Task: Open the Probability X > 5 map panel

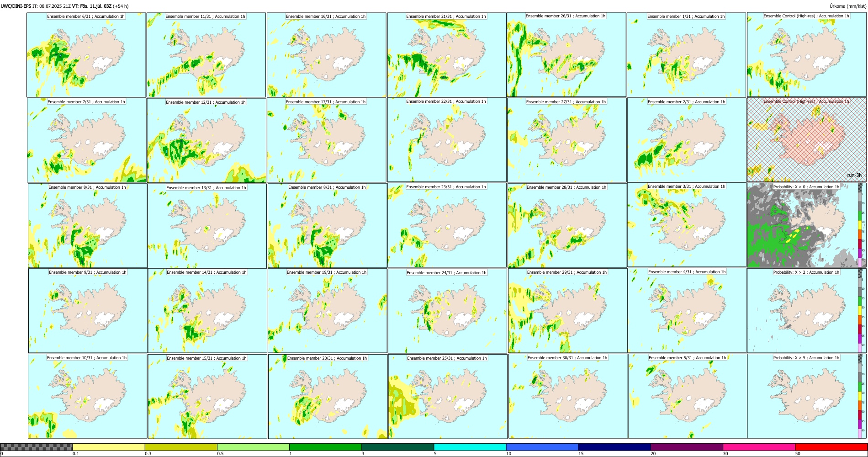Action: [807, 396]
